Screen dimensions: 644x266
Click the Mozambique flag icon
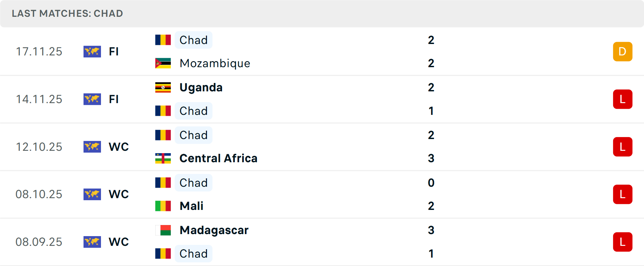163,63
